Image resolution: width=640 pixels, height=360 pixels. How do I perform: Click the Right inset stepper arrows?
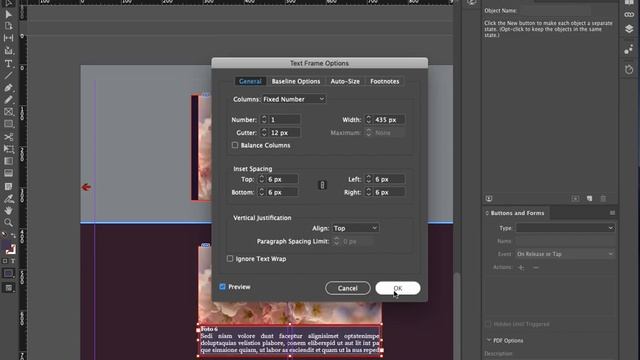(369, 192)
